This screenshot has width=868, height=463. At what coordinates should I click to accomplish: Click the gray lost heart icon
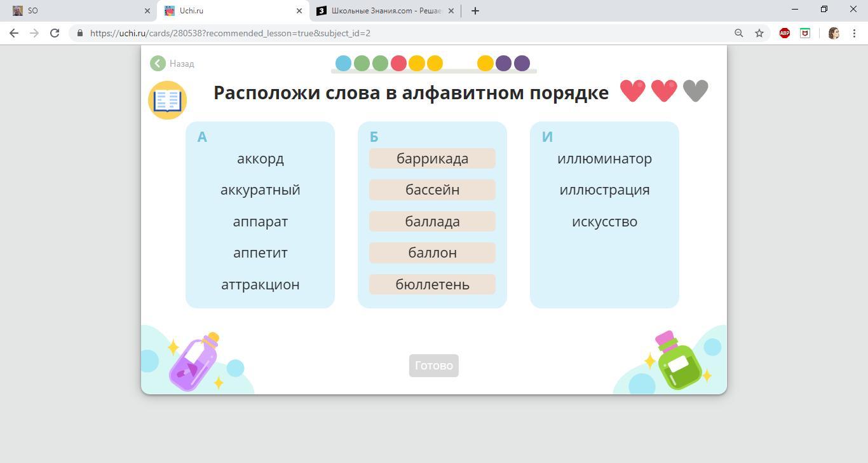coord(696,91)
